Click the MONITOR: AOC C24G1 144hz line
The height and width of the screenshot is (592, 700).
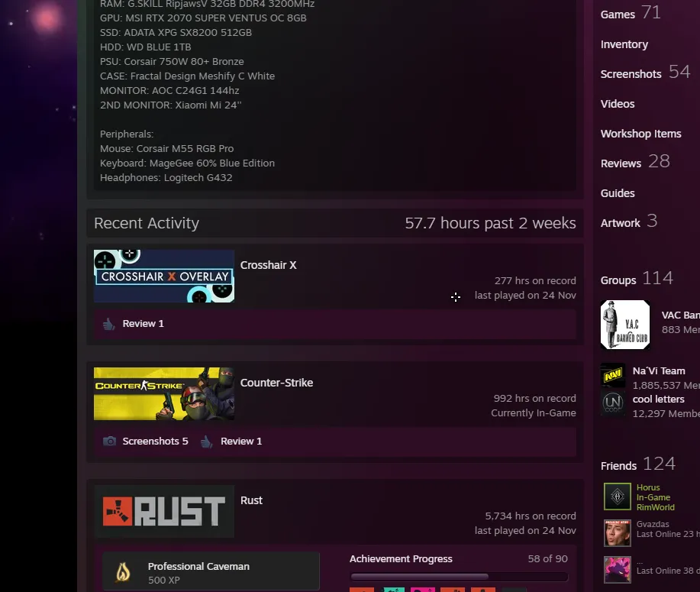point(169,90)
